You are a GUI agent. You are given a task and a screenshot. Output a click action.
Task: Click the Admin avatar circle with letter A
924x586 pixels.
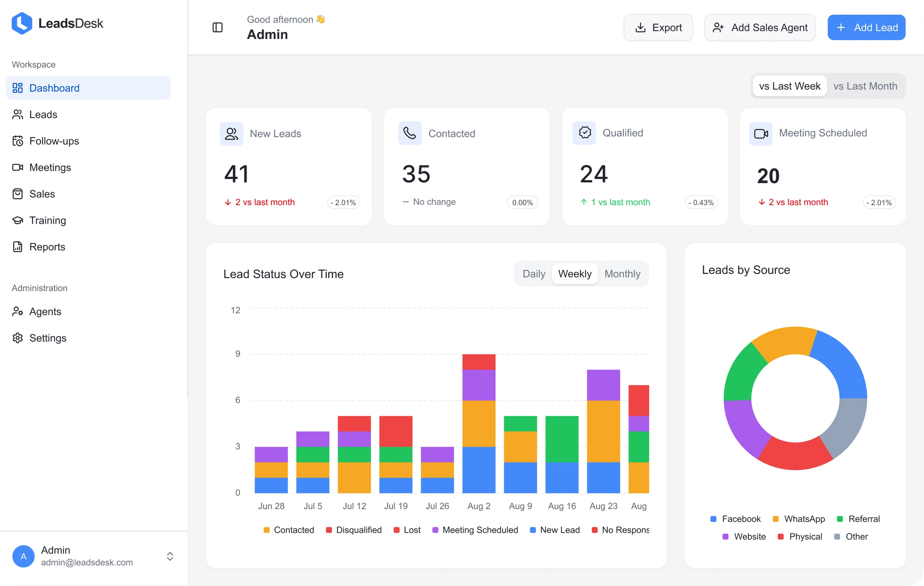[x=23, y=556]
